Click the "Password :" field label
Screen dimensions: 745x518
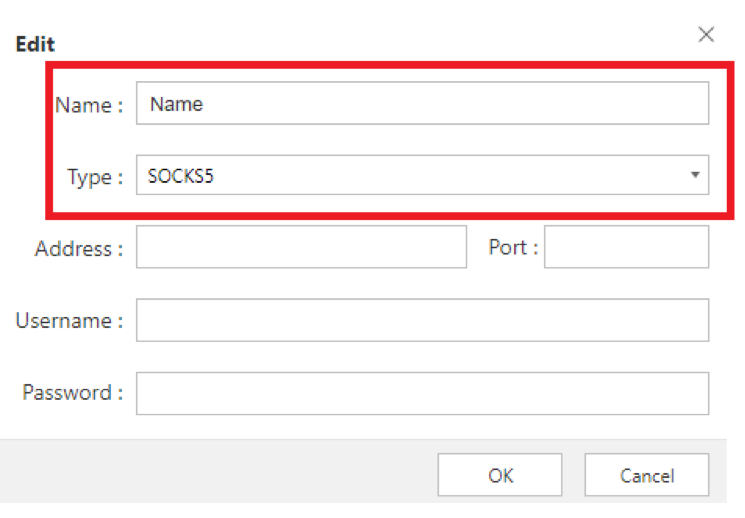(73, 393)
